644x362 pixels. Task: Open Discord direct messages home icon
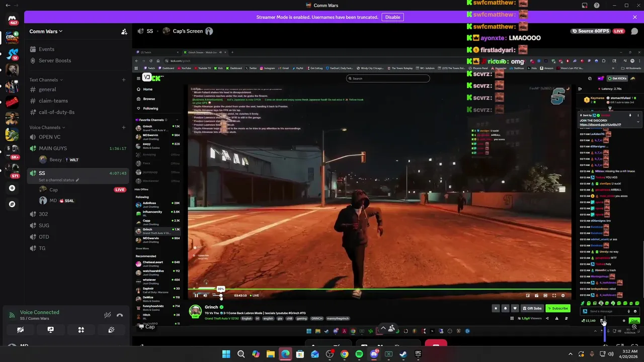click(12, 20)
